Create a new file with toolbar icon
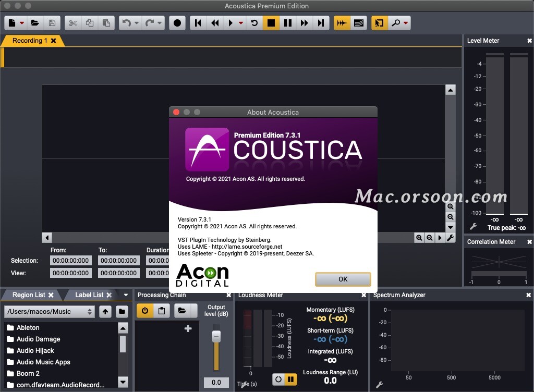The image size is (534, 392). coord(12,23)
